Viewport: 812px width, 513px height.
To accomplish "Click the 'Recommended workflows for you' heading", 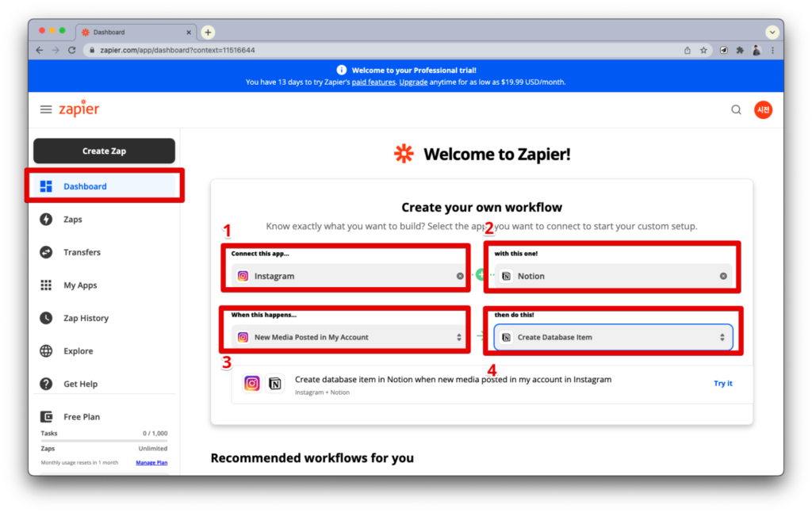I will [x=312, y=457].
